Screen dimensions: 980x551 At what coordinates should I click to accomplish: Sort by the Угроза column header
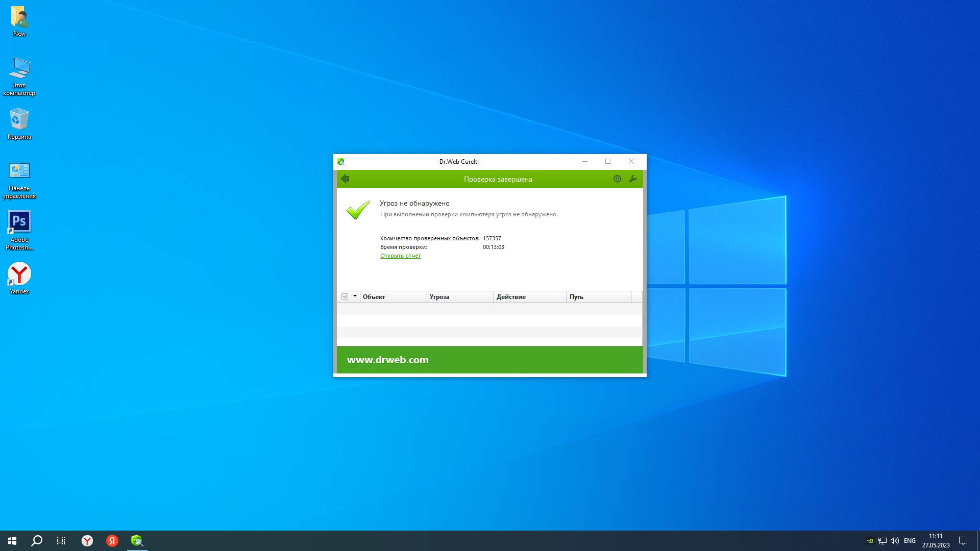459,297
